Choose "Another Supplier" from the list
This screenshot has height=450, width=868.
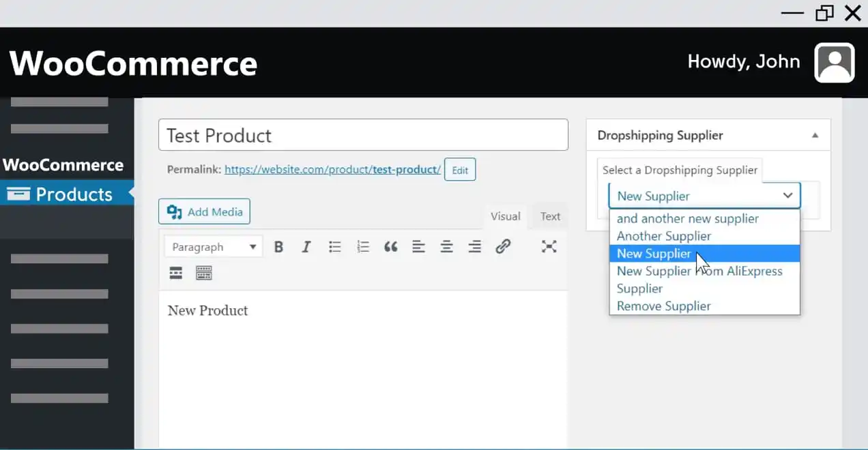click(663, 236)
